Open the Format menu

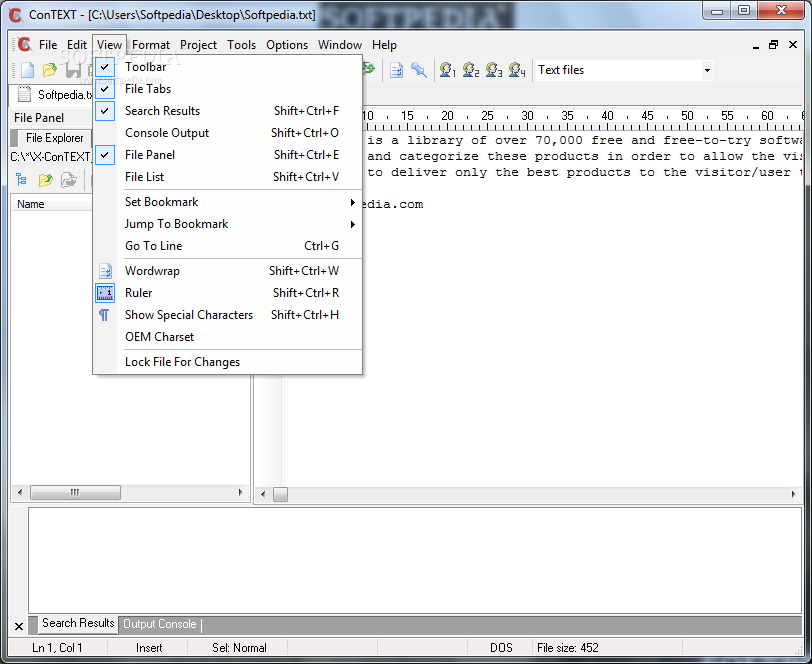pos(151,45)
